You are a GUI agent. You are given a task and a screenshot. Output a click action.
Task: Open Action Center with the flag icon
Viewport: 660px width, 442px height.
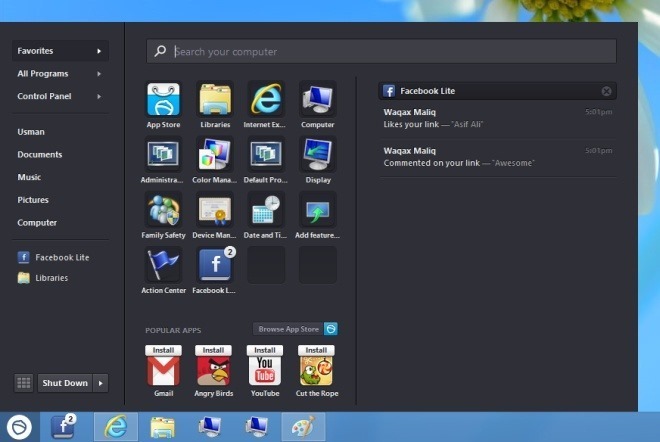click(x=163, y=266)
